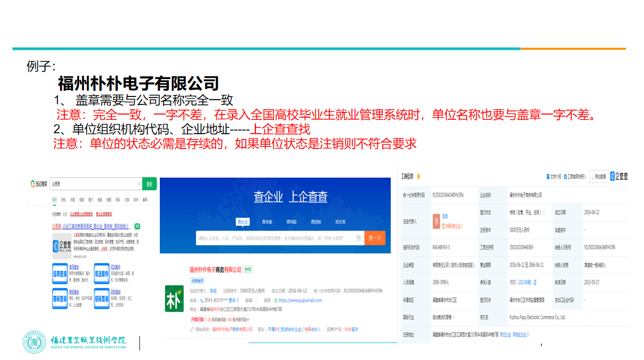Viewport: 644px width, 360px height.
Task: Expand the 风险扫描 risk details arrow
Action: point(248,320)
